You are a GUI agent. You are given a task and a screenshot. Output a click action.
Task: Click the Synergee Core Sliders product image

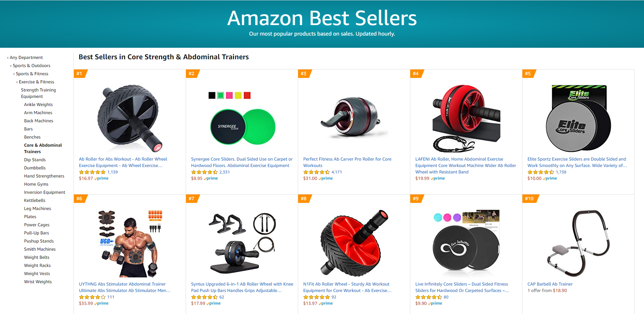[x=242, y=118]
